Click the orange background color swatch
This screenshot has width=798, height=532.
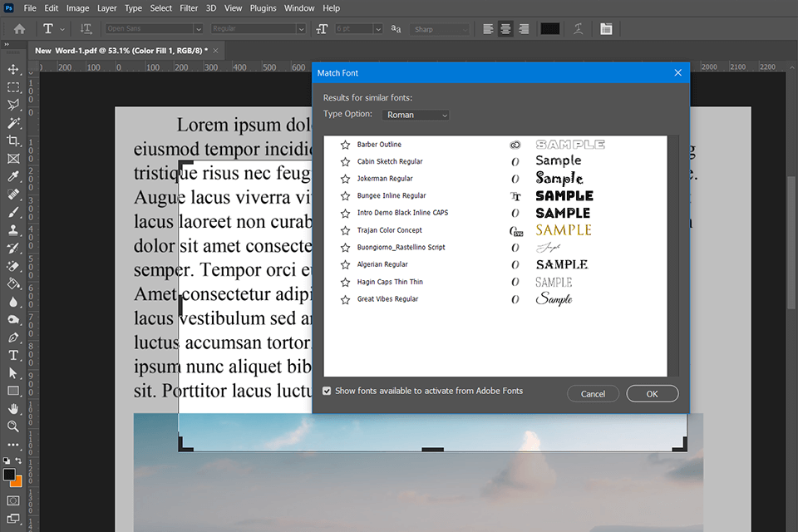17,481
